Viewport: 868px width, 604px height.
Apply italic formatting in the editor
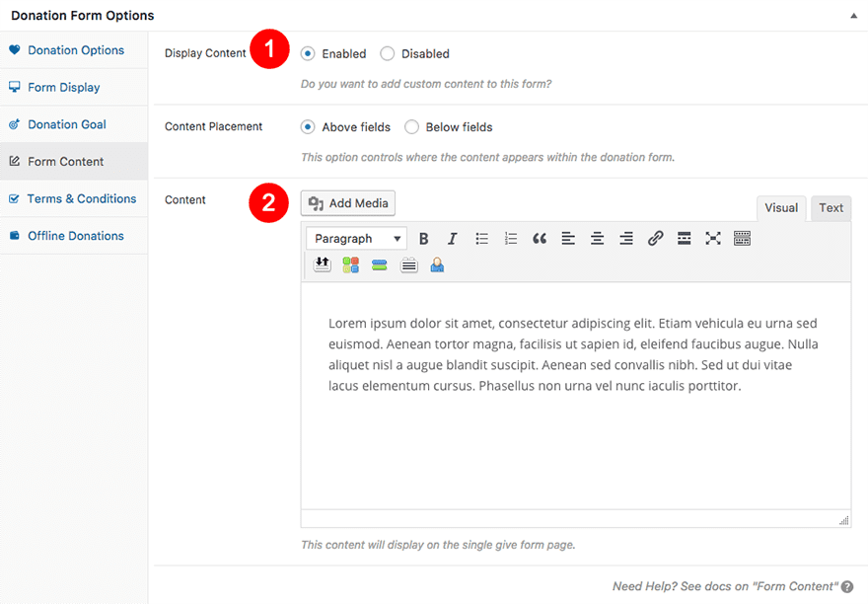pos(452,239)
